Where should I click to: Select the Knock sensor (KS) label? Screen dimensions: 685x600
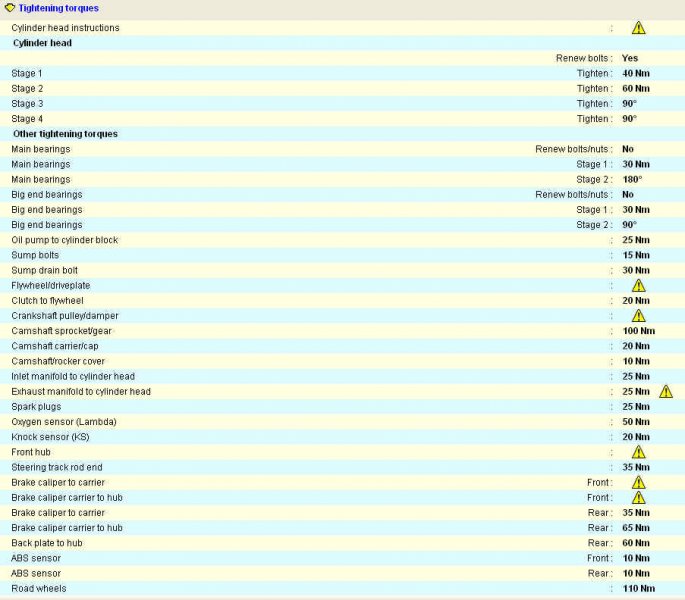[x=50, y=437]
